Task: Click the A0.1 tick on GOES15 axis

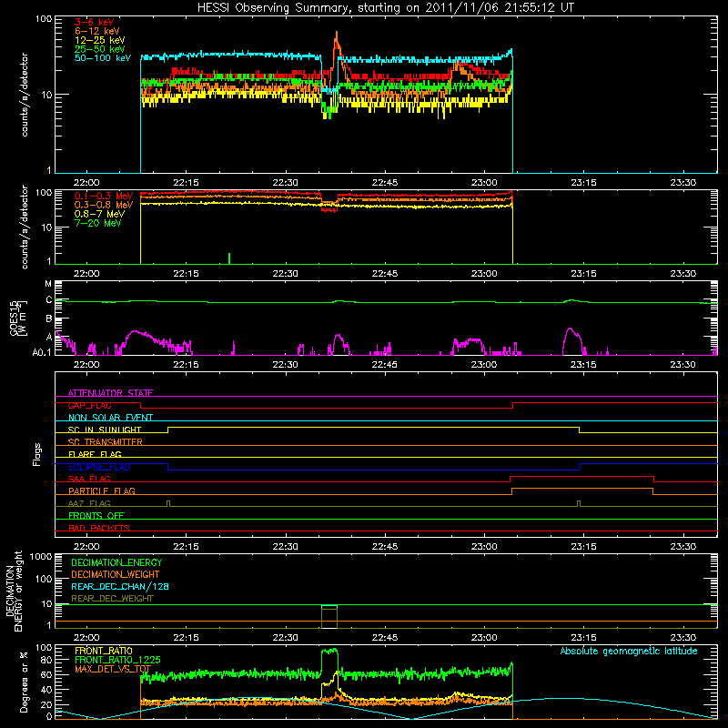Action: [x=42, y=352]
